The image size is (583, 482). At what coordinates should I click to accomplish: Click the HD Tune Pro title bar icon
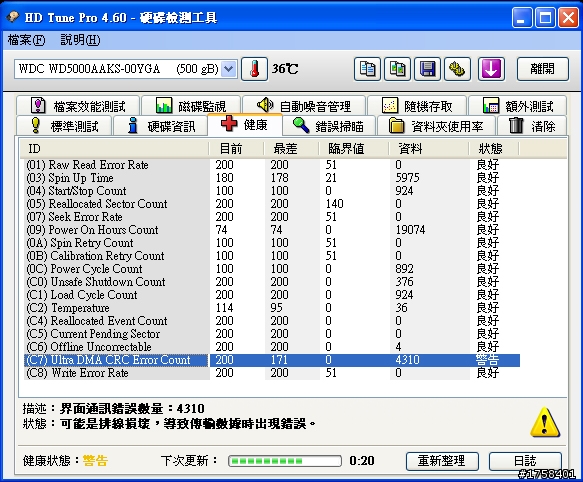coord(12,17)
